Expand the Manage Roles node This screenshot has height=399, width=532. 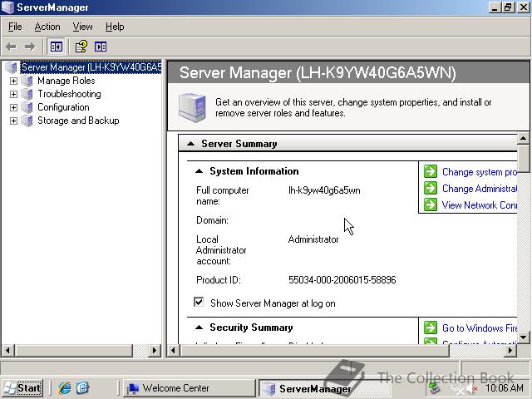[13, 81]
